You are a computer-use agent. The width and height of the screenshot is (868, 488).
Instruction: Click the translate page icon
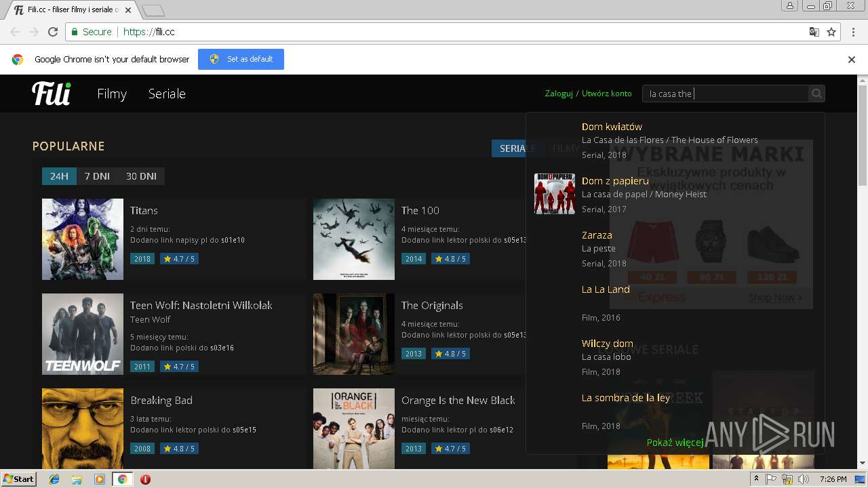point(814,32)
